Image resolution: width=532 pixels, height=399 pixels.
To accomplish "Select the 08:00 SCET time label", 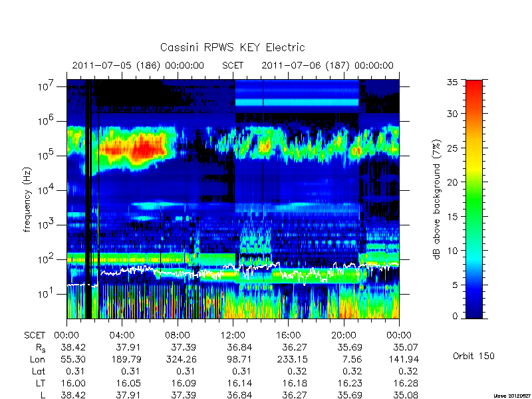I will pyautogui.click(x=178, y=336).
